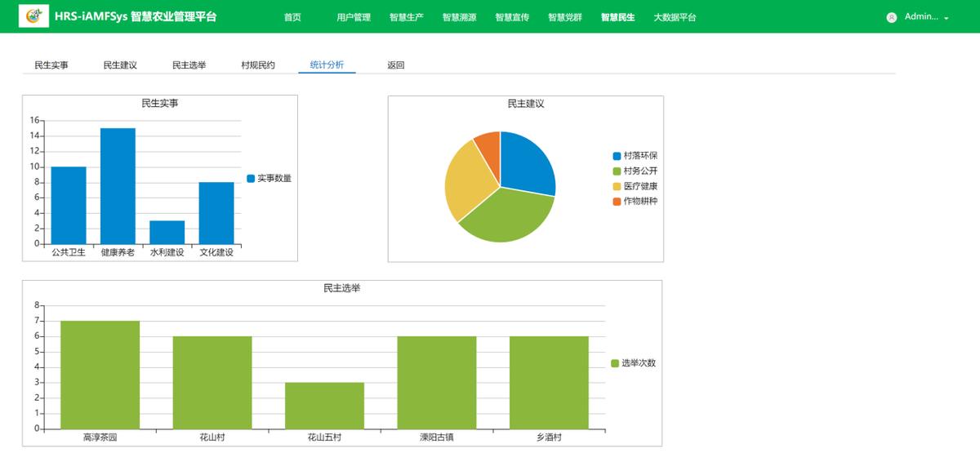Click the 民主建议 chart title
980x462 pixels.
point(525,104)
